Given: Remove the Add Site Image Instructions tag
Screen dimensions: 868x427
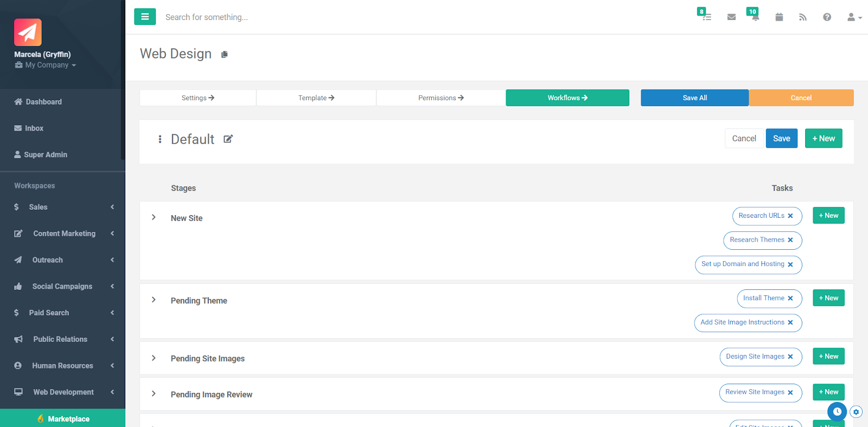Looking at the screenshot, I should point(790,322).
